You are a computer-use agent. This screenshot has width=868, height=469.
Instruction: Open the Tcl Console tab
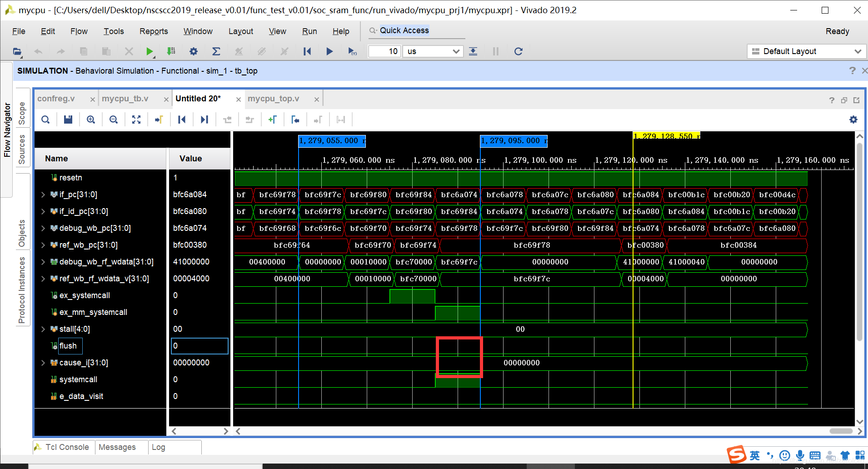64,447
